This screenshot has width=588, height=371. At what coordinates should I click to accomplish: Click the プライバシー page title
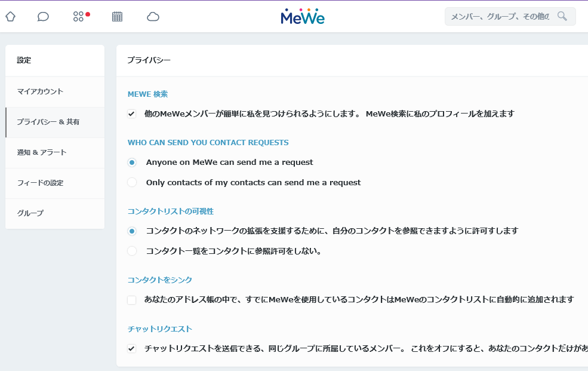149,60
